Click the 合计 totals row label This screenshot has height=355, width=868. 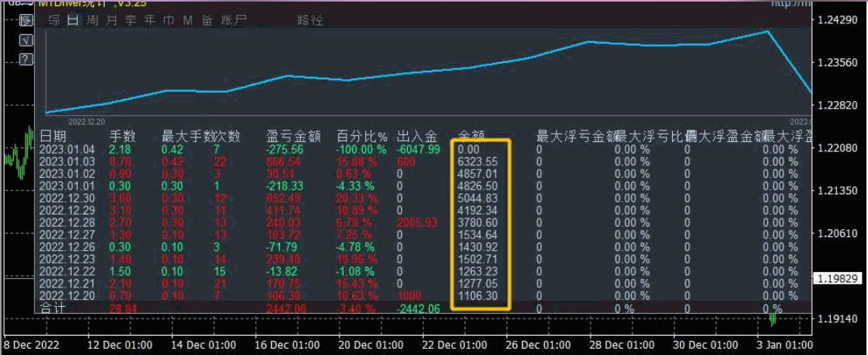pos(53,308)
